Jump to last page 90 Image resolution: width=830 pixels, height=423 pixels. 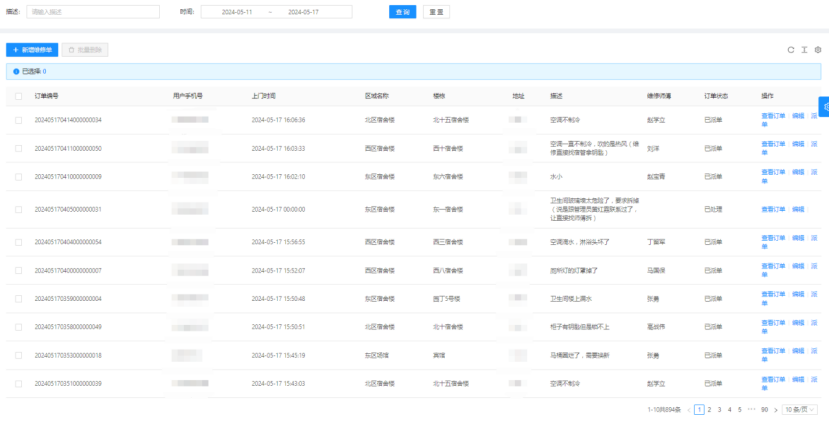[x=764, y=410]
